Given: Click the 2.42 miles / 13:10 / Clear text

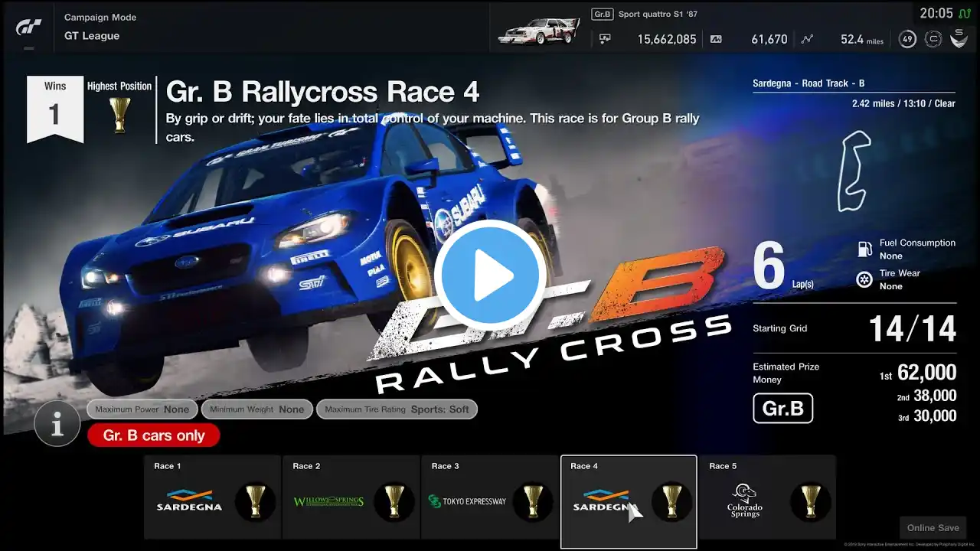Looking at the screenshot, I should 903,103.
